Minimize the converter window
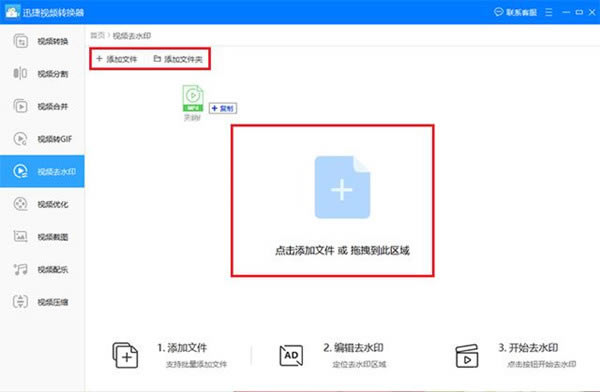 pos(566,12)
